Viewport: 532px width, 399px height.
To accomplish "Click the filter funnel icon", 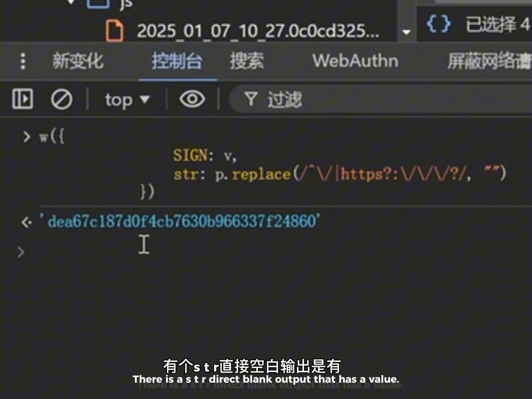I will coord(251,99).
